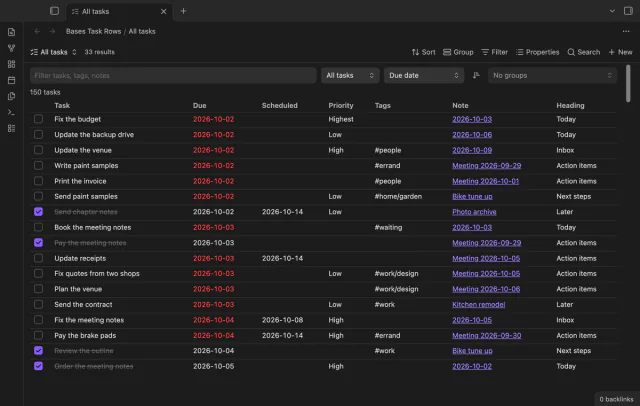Screen dimensions: 640x406
Task: Toggle the sort direction icon
Action: (x=476, y=75)
